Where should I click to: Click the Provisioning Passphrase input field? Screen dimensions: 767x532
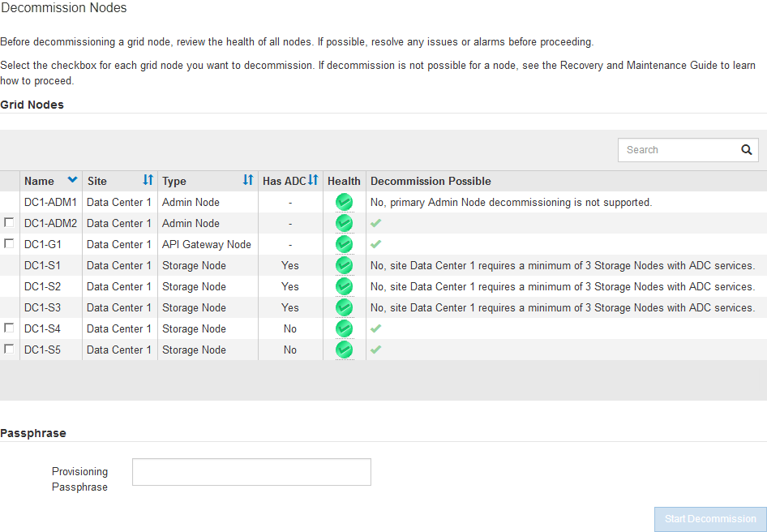251,472
